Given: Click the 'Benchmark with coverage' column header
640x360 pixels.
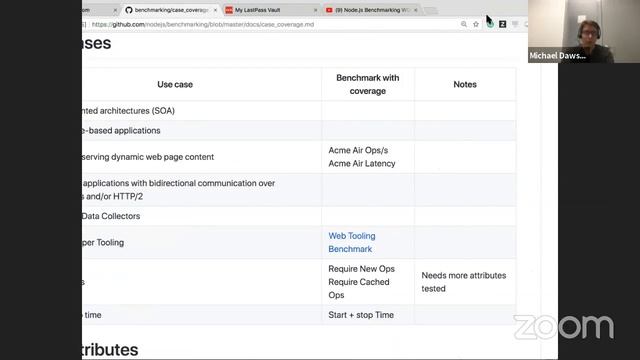Looking at the screenshot, I should coord(367,84).
